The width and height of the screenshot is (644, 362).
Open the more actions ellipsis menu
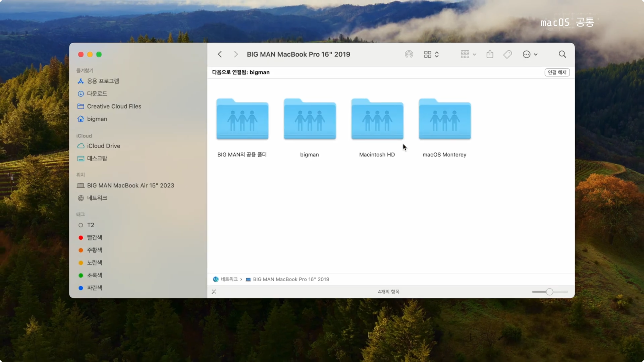point(529,54)
